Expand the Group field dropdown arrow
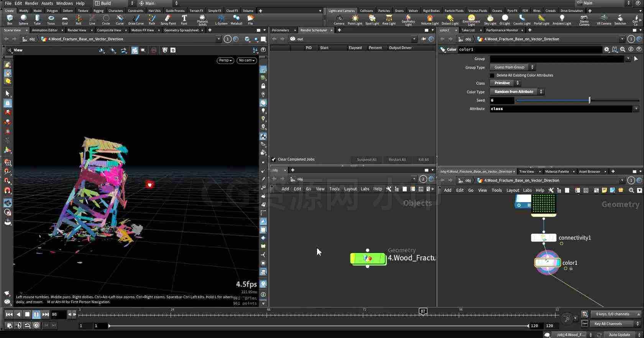The width and height of the screenshot is (644, 338). [628, 59]
